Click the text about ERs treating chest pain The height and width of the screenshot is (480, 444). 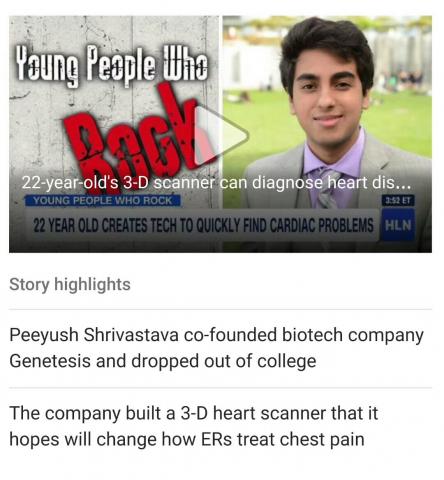pyautogui.click(x=187, y=439)
